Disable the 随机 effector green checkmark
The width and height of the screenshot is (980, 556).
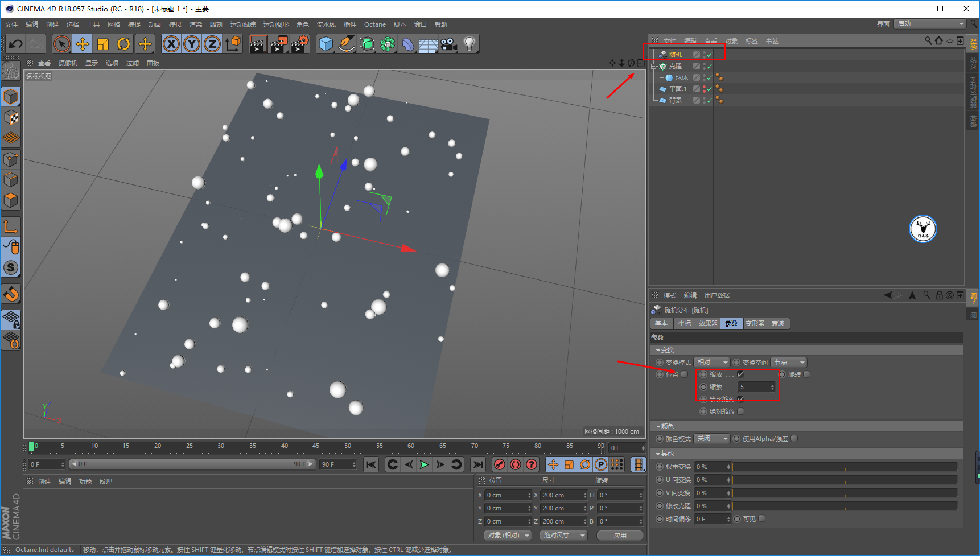coord(710,55)
